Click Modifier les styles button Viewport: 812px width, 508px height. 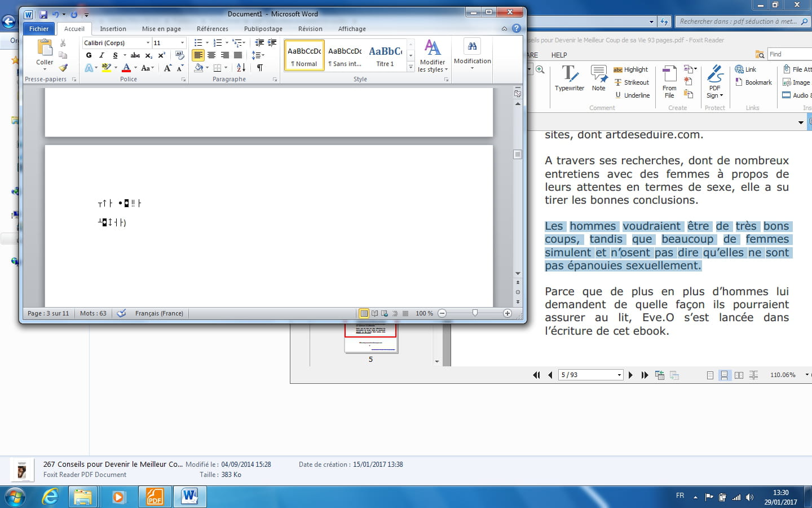[x=433, y=56]
